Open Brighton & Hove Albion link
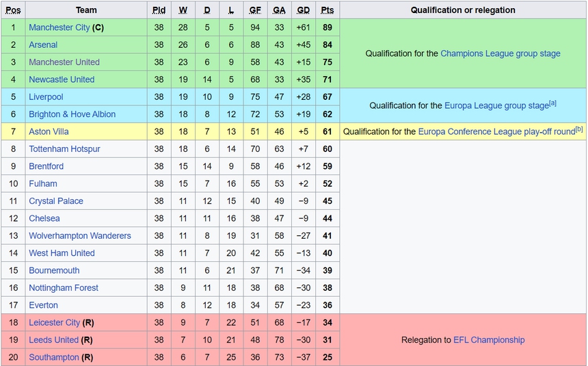Screen dimensions: 588x366 click(x=72, y=114)
